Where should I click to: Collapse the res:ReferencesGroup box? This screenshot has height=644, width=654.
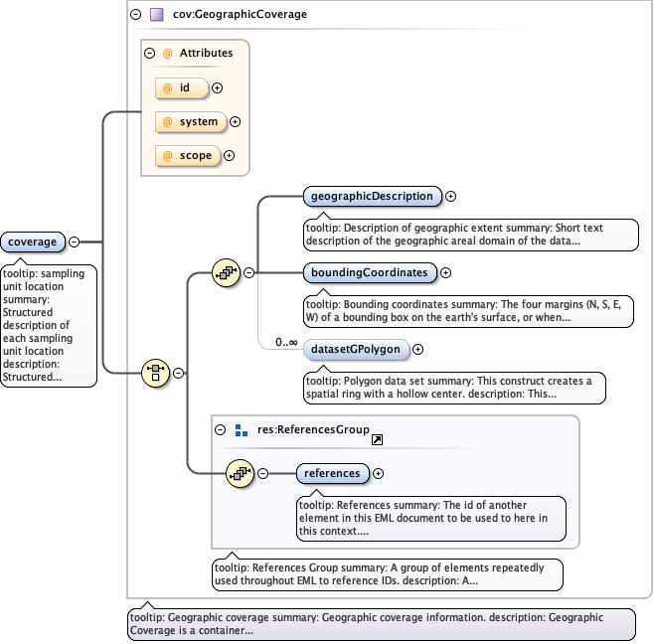(221, 430)
